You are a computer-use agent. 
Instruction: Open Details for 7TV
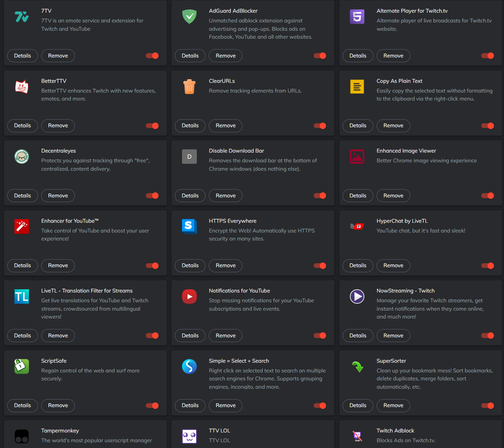pyautogui.click(x=22, y=56)
